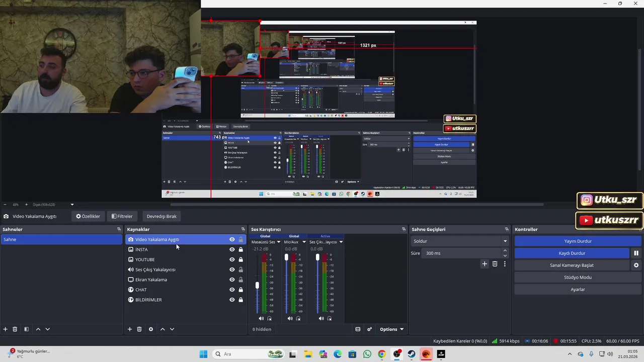The image size is (644, 362).
Task: Open Masaüstü Ses channel dropdown arrow
Action: (278, 242)
